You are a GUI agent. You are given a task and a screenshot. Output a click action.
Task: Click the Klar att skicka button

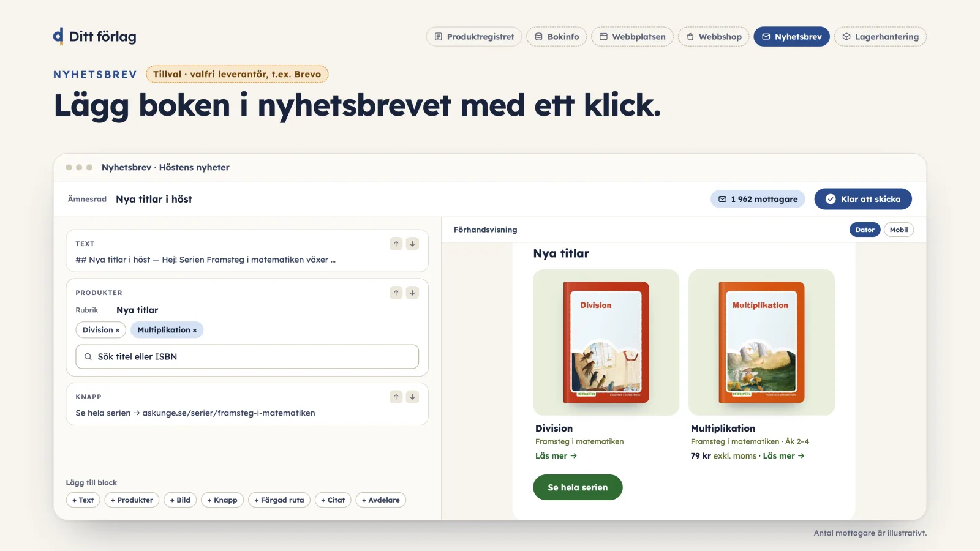863,199
